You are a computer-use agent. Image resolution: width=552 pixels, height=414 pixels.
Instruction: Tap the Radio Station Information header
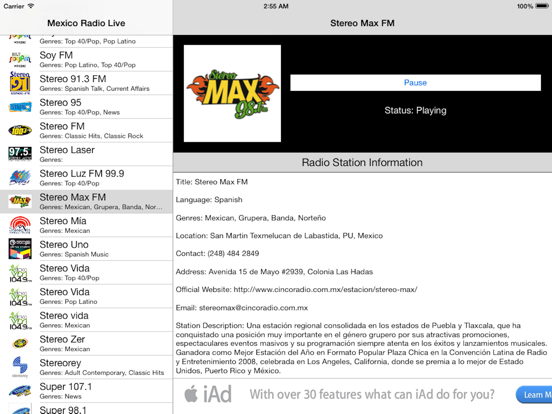coord(362,162)
